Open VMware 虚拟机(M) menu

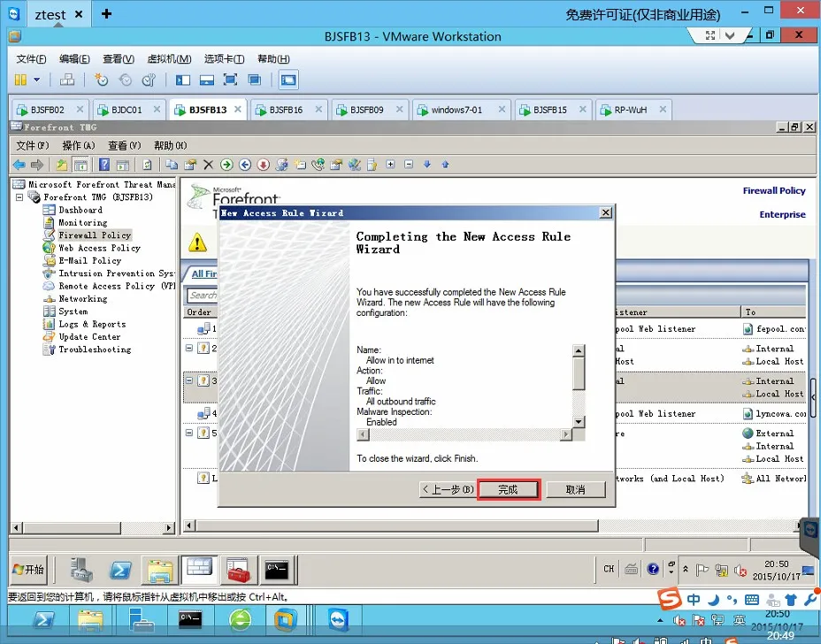click(169, 58)
